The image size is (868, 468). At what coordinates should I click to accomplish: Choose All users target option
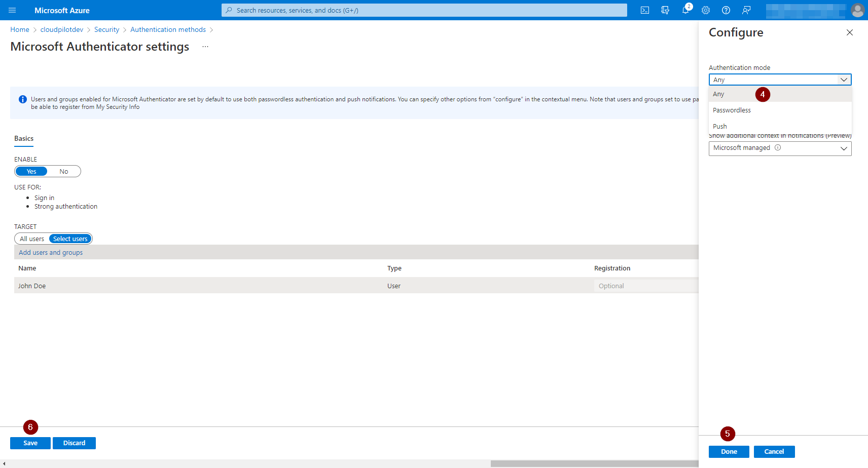(x=32, y=239)
